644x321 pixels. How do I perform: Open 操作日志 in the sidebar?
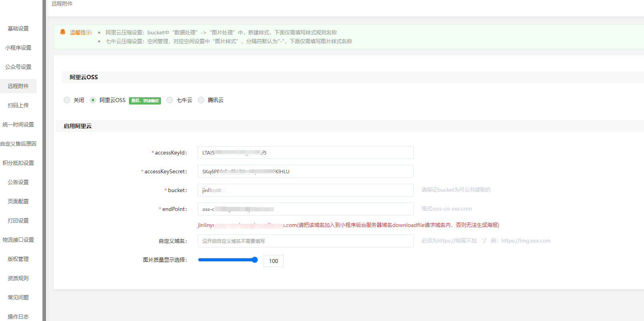click(18, 317)
